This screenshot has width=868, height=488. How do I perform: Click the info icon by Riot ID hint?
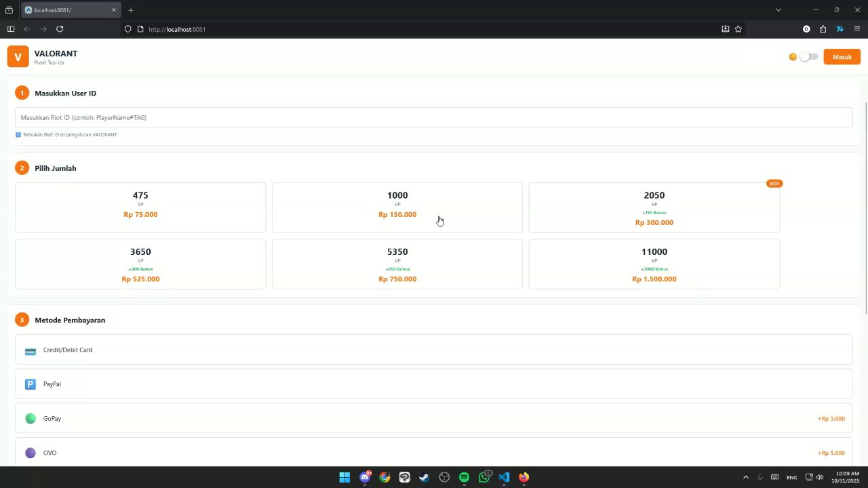click(x=18, y=135)
